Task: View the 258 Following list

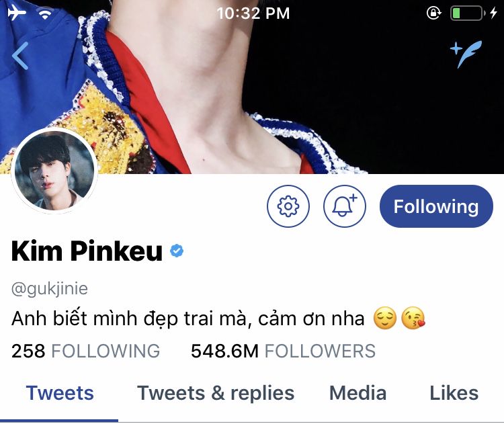Action: tap(85, 351)
